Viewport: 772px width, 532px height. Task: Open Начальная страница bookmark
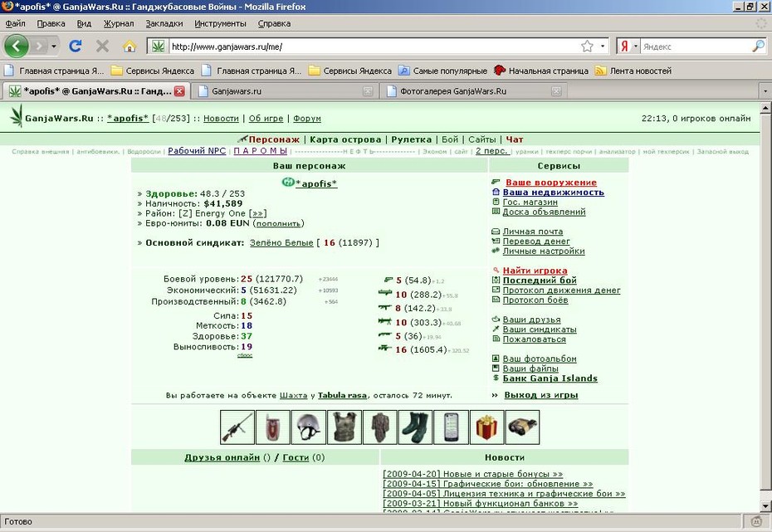click(x=541, y=71)
